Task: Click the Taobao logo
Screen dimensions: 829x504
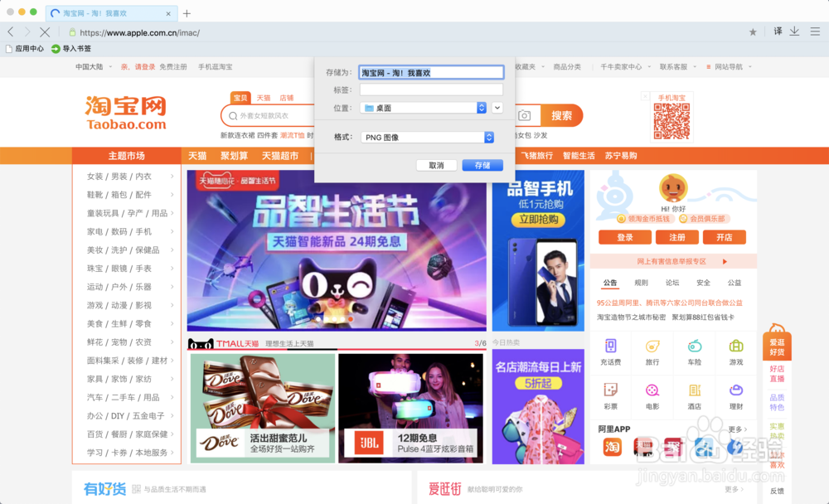Action: 126,113
